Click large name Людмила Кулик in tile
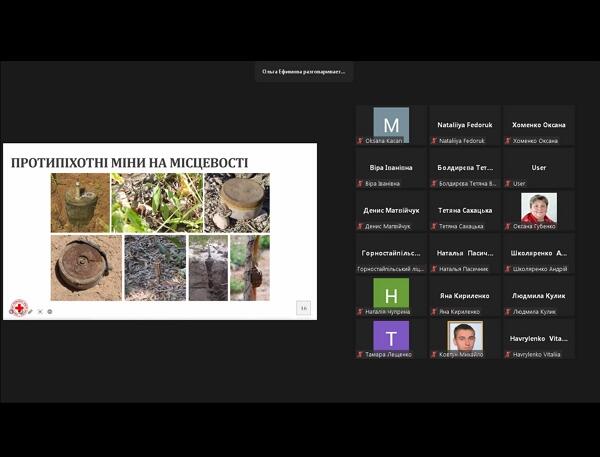This screenshot has width=600, height=457. pyautogui.click(x=539, y=296)
